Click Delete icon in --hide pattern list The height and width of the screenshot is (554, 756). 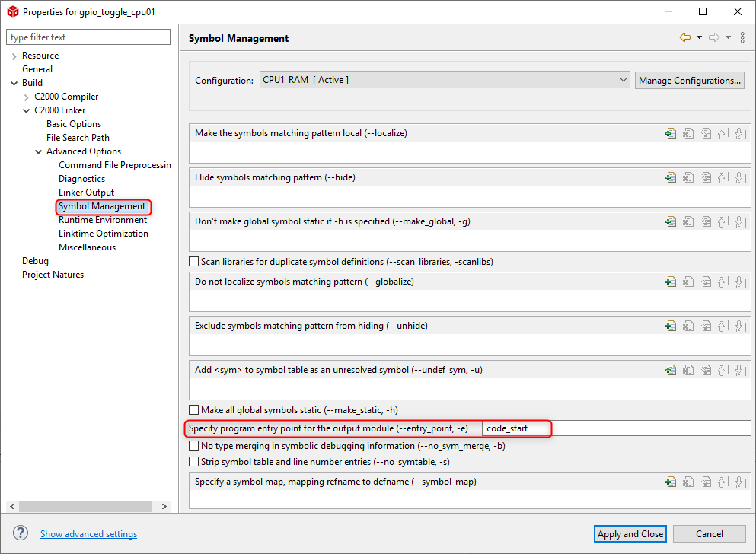(688, 178)
